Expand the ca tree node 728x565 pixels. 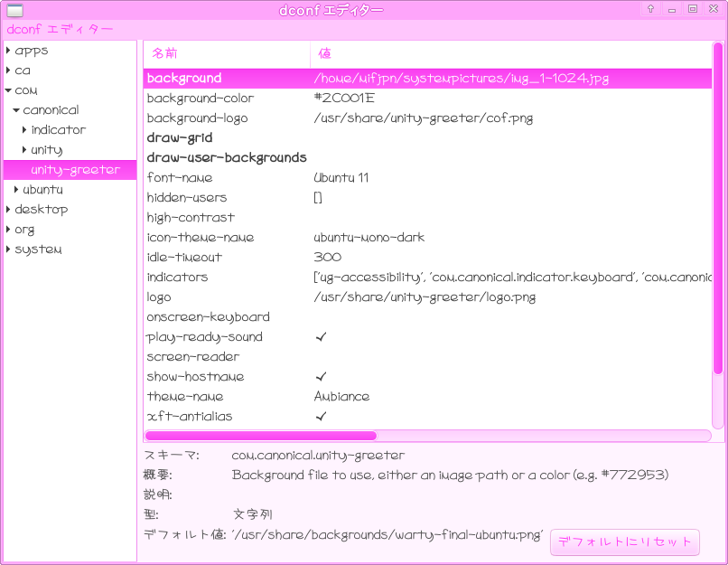[x=8, y=71]
